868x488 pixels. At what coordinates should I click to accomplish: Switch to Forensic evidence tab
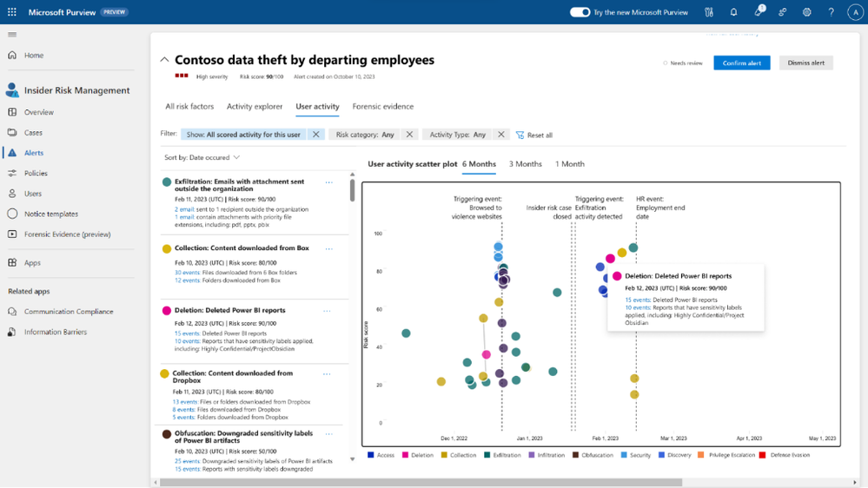point(382,106)
